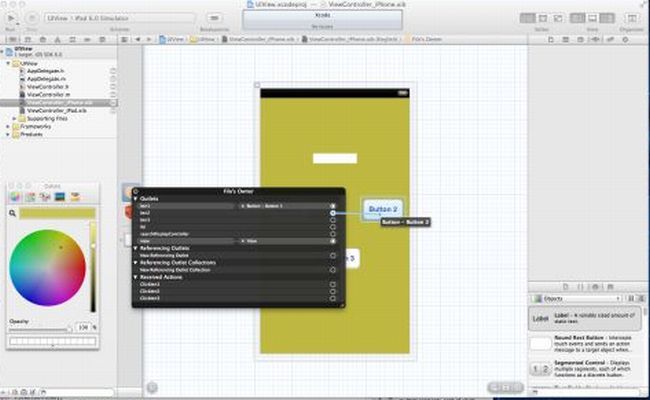Switch to the image palettes tab

[60, 197]
